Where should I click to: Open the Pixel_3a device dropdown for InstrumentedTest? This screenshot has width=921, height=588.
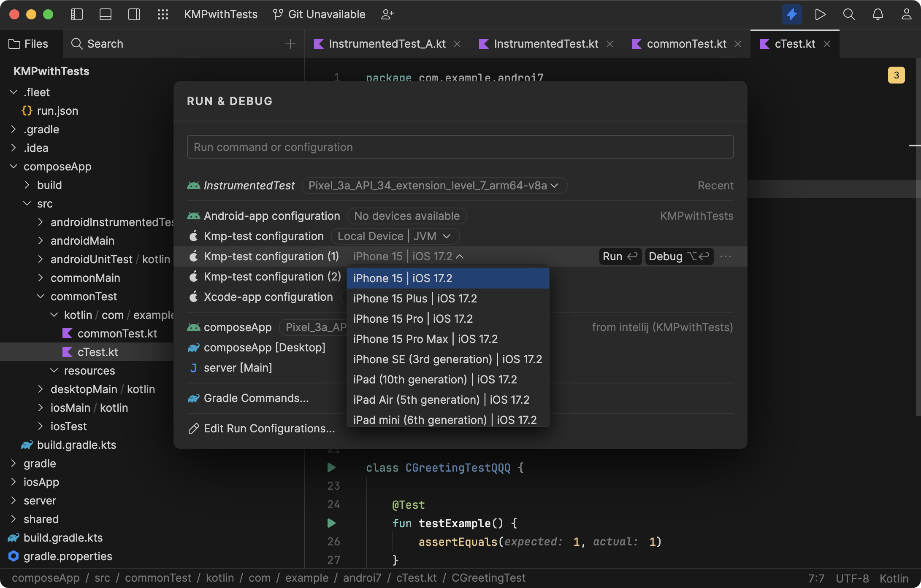point(434,186)
